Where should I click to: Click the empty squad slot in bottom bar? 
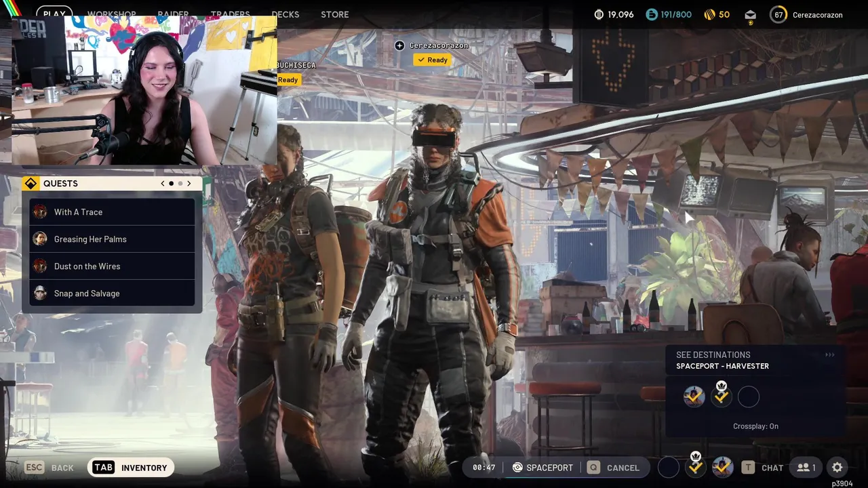click(x=669, y=467)
